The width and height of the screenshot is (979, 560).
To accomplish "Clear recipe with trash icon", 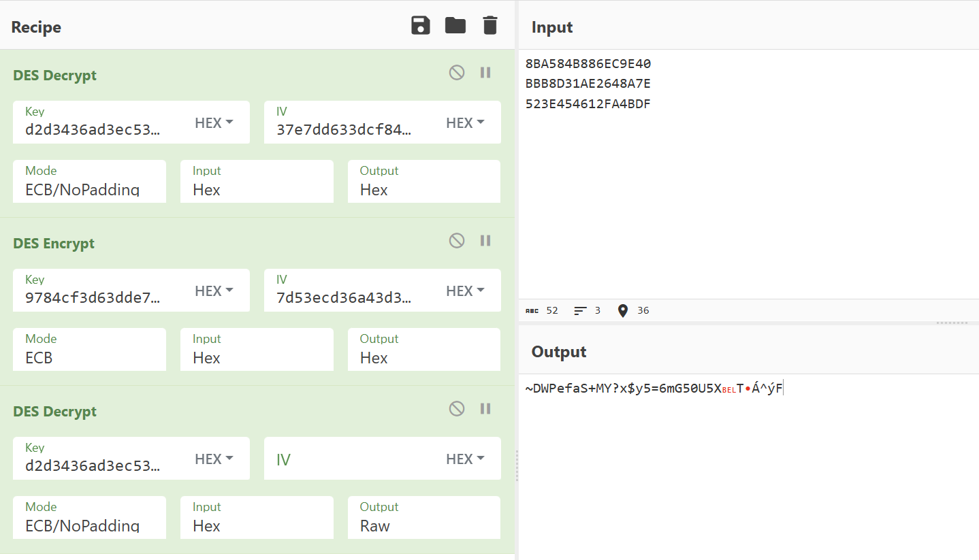I will tap(490, 27).
